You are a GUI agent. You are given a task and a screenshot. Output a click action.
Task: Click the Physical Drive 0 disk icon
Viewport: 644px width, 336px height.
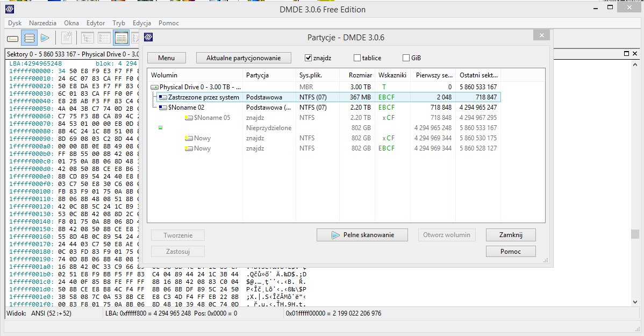point(154,87)
